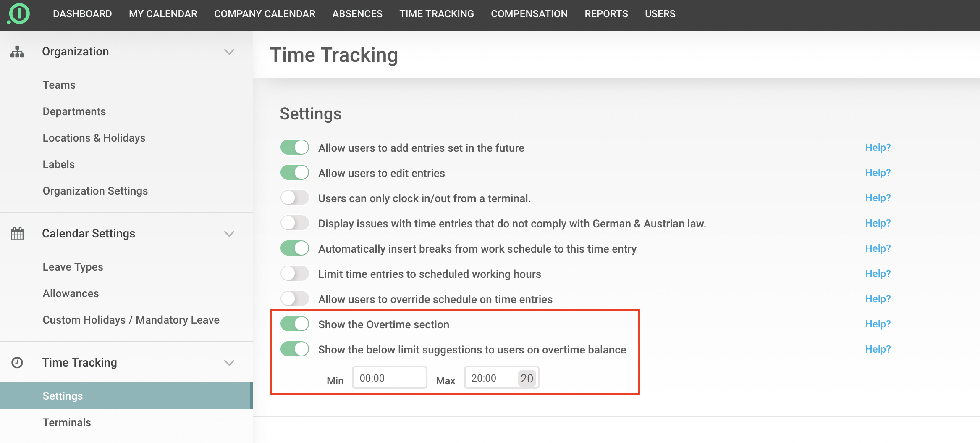Click the Time Tracking clock icon
This screenshot has height=443, width=980.
(x=17, y=362)
